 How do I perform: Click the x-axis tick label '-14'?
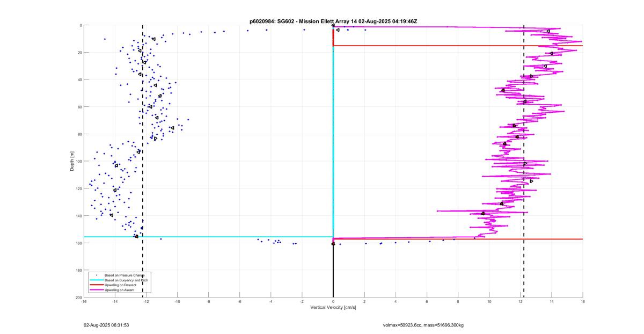coord(115,301)
